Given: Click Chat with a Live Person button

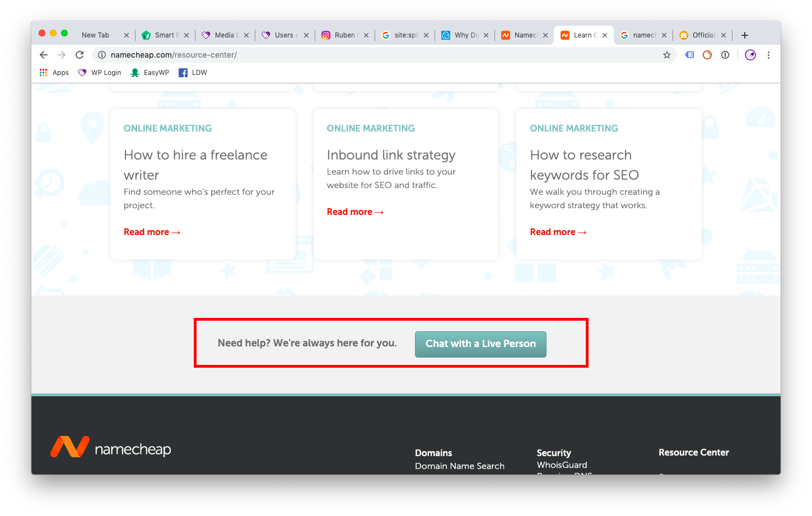Looking at the screenshot, I should pyautogui.click(x=480, y=344).
